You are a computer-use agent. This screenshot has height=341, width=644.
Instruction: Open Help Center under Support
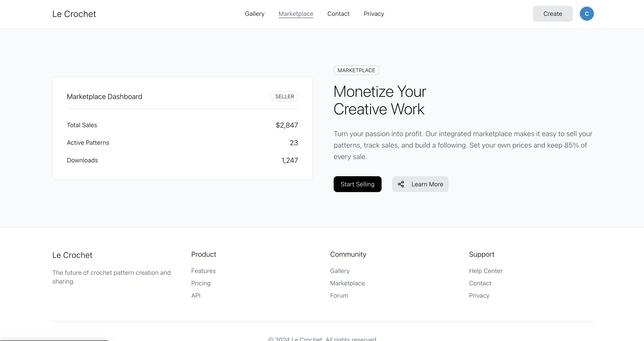486,271
